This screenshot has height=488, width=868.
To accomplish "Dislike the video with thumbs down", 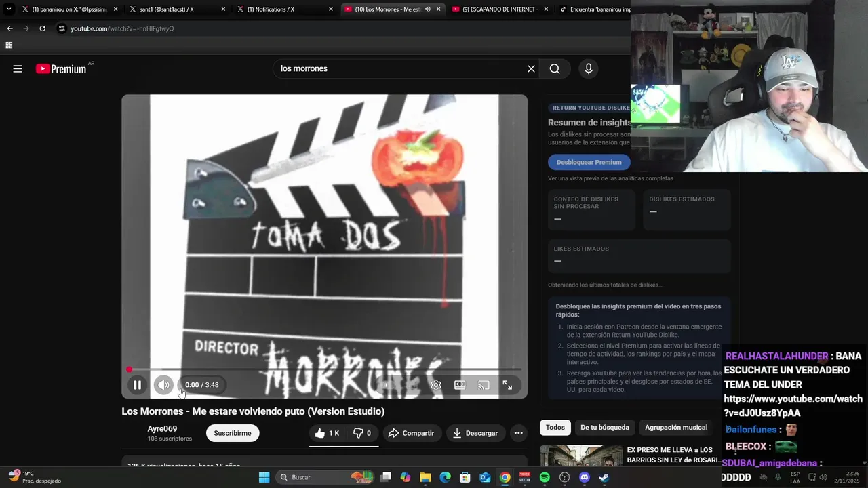I will tap(362, 433).
